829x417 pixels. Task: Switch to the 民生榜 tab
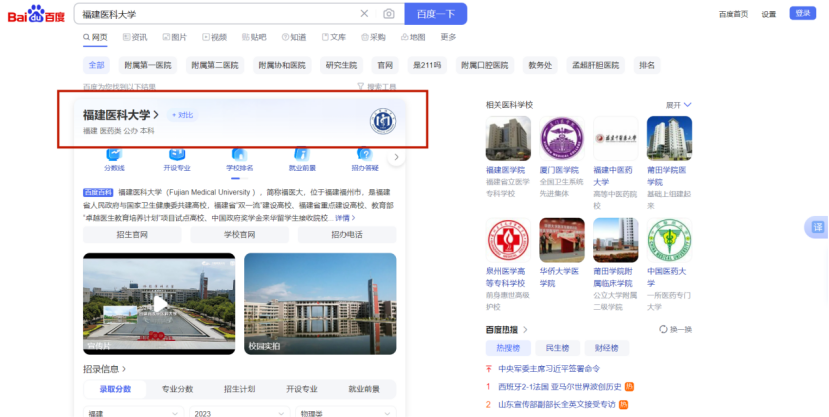pyautogui.click(x=557, y=348)
